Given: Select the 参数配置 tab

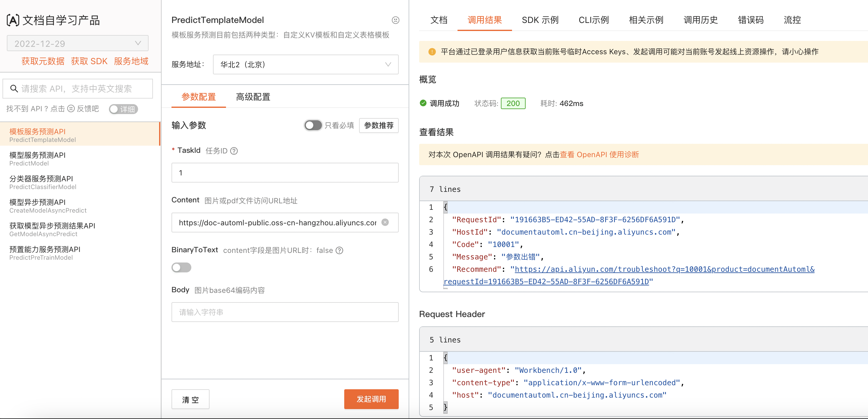Looking at the screenshot, I should point(198,97).
